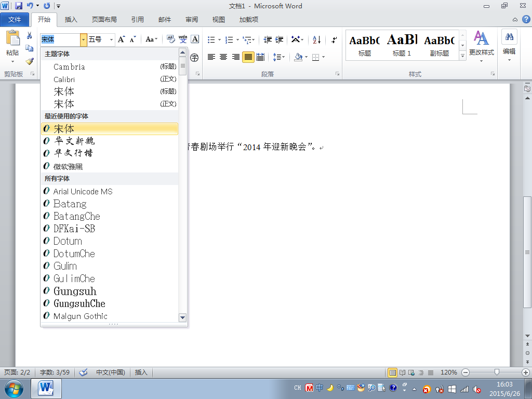
Task: Pick Arial Unicode MS font
Action: pyautogui.click(x=109, y=191)
